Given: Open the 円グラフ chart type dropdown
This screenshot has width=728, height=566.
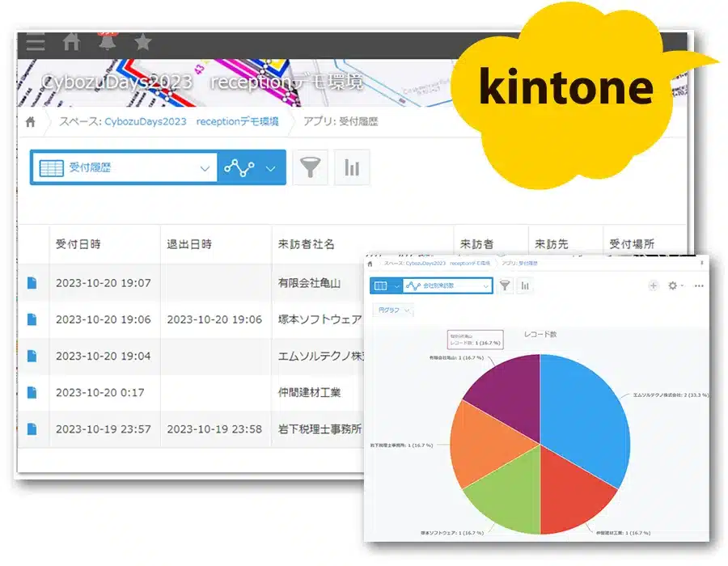Looking at the screenshot, I should [394, 310].
